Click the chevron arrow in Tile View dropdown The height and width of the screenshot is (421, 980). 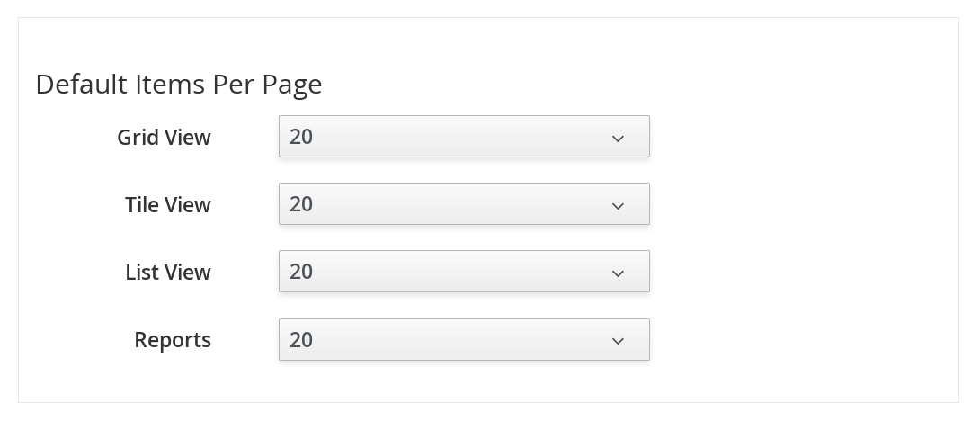(618, 206)
